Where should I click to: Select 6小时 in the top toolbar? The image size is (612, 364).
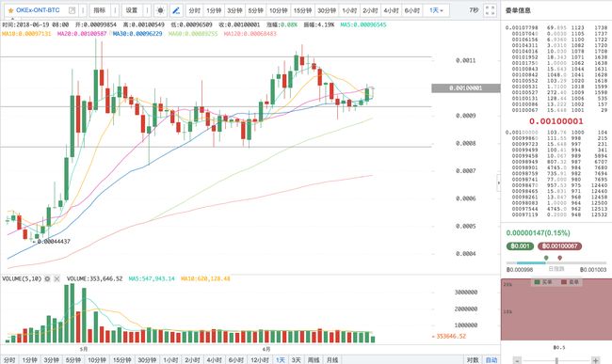[x=412, y=10]
